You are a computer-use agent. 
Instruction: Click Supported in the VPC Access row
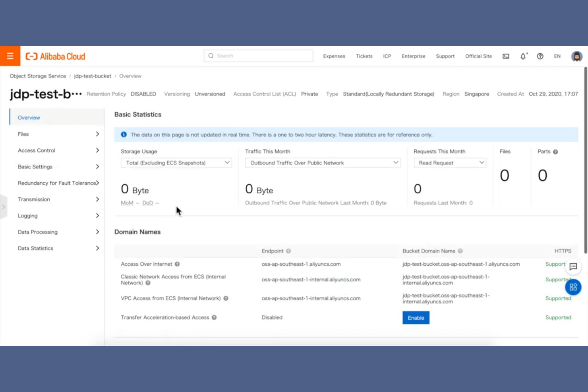point(558,299)
